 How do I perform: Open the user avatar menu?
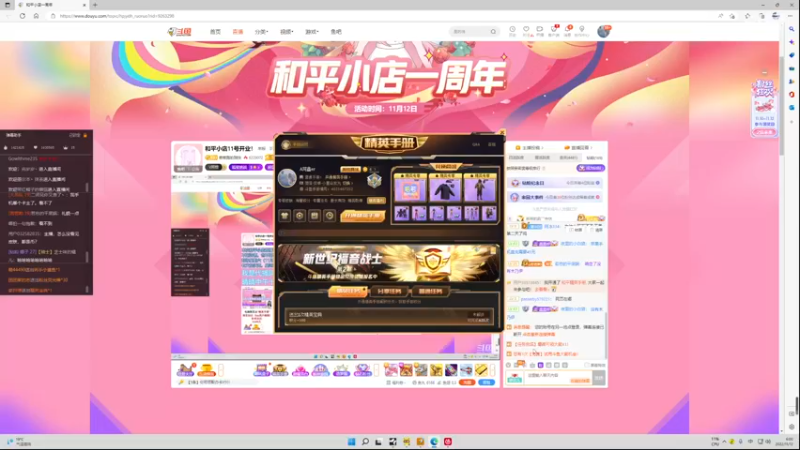[x=604, y=32]
